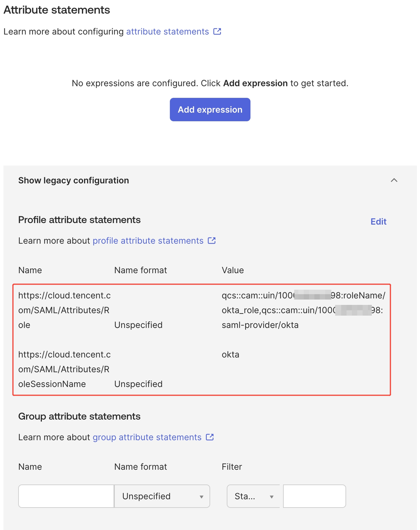Click external link icon next to profile attribute statements
Viewport: 420px width, 530px height.
[x=211, y=241]
